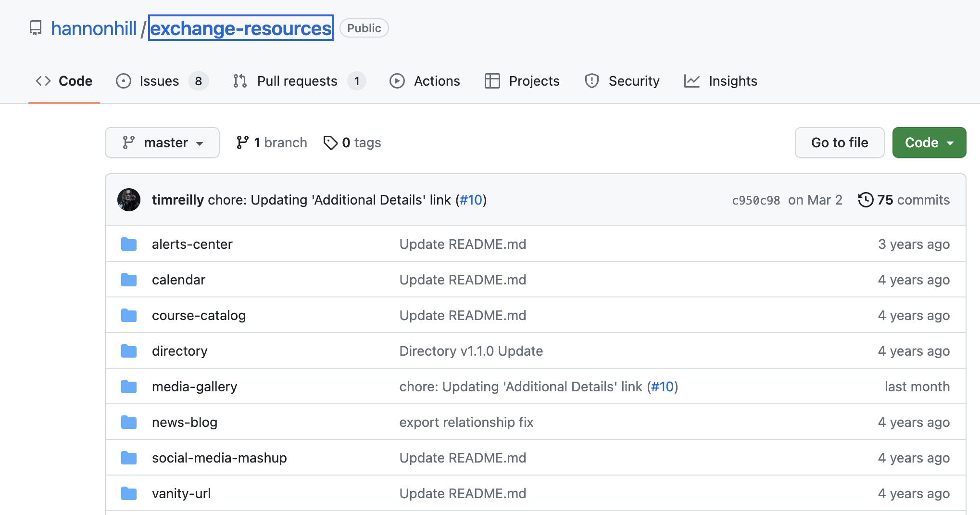Click media-gallery's last month timestamp
Image resolution: width=980 pixels, height=515 pixels.
(917, 386)
